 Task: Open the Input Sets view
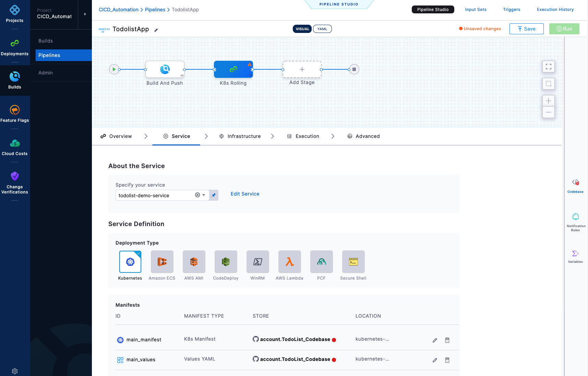(476, 10)
